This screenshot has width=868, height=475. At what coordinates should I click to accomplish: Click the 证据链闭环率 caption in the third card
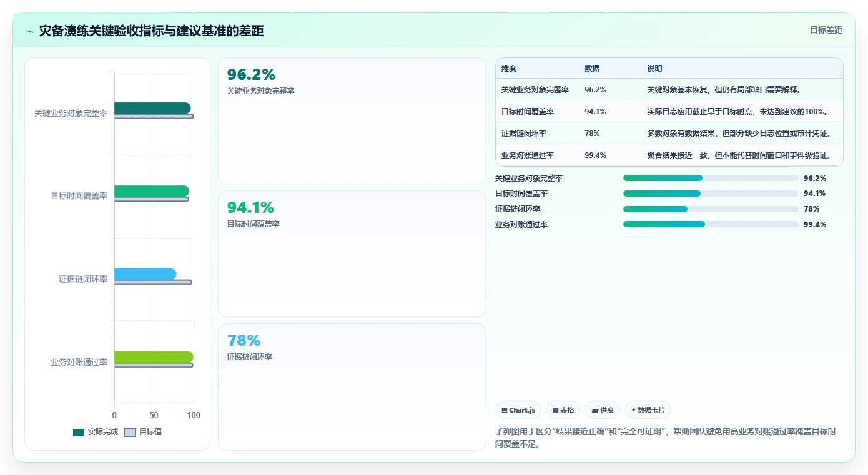click(249, 357)
